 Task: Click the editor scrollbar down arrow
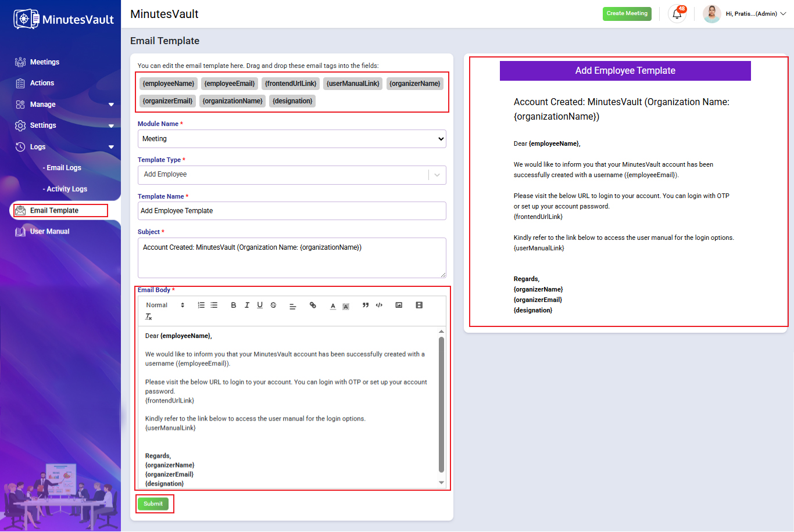[x=441, y=483]
